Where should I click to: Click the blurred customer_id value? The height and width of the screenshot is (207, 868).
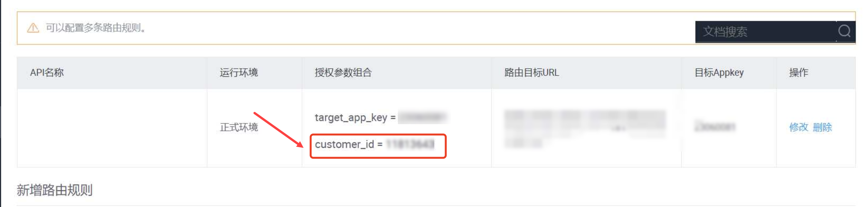point(410,144)
